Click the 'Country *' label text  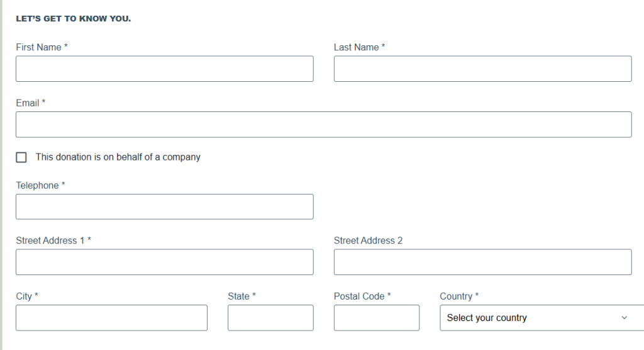(x=459, y=296)
